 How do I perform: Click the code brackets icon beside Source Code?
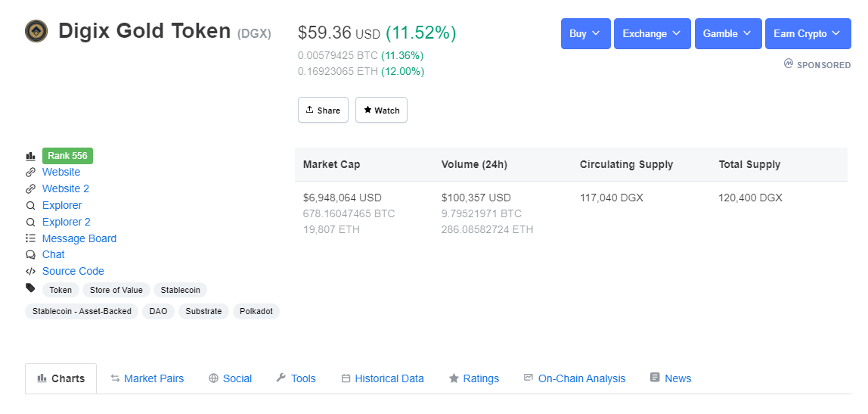(x=30, y=272)
